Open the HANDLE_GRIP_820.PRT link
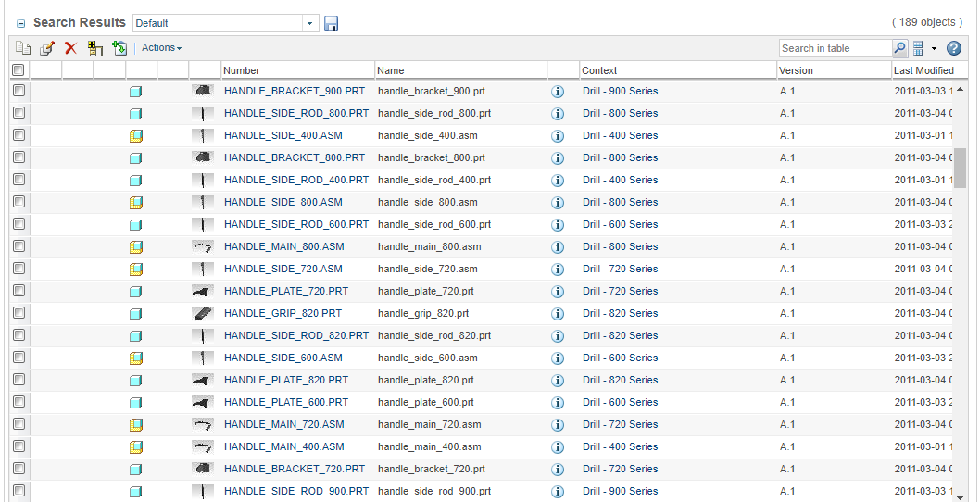This screenshot has height=502, width=980. [x=283, y=313]
